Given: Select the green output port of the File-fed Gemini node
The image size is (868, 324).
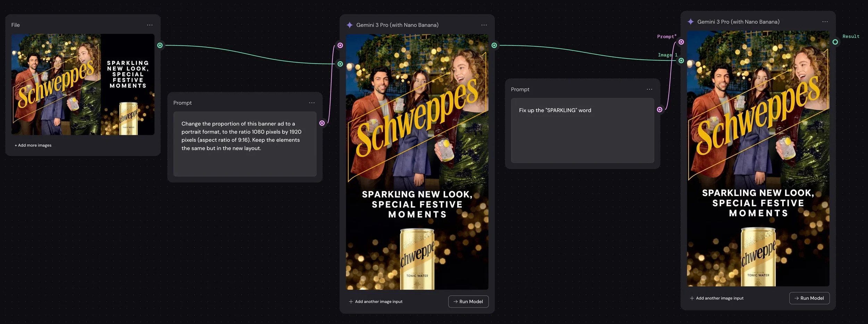Looking at the screenshot, I should click(494, 45).
